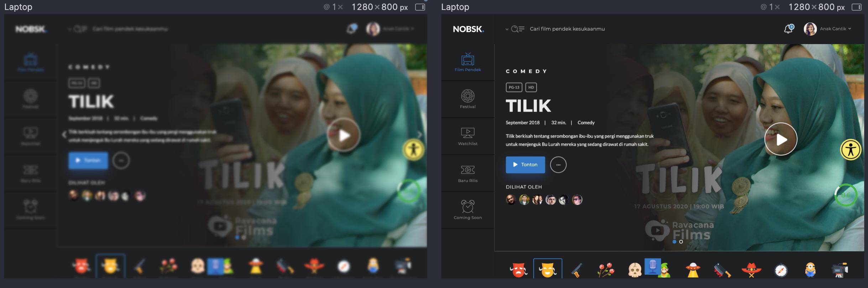Select the hollow second carousel dot, sharp preview
Image resolution: width=868 pixels, height=288 pixels.
point(681,242)
